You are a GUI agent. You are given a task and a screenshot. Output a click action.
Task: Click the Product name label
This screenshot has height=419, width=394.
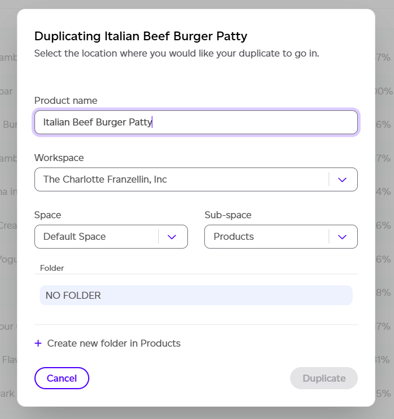pos(66,101)
